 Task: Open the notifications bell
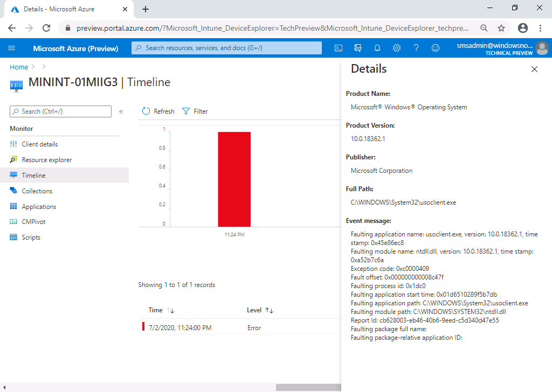click(377, 48)
